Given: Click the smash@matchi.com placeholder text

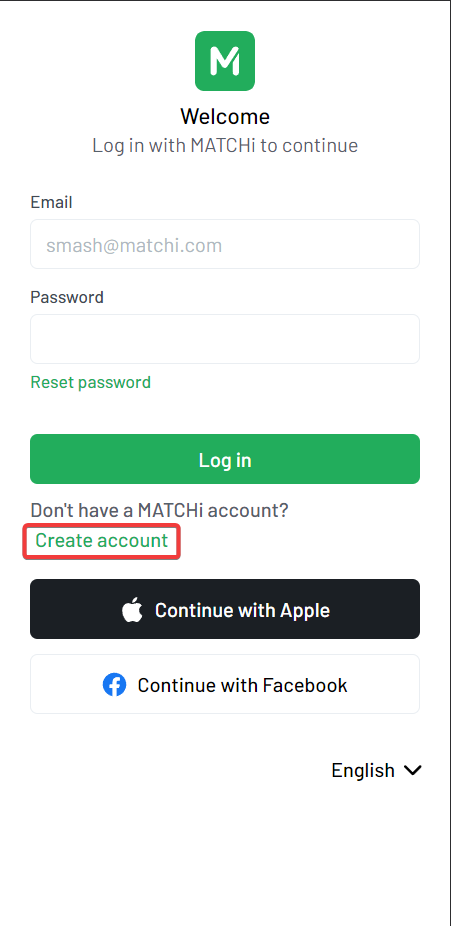Looking at the screenshot, I should click(134, 245).
